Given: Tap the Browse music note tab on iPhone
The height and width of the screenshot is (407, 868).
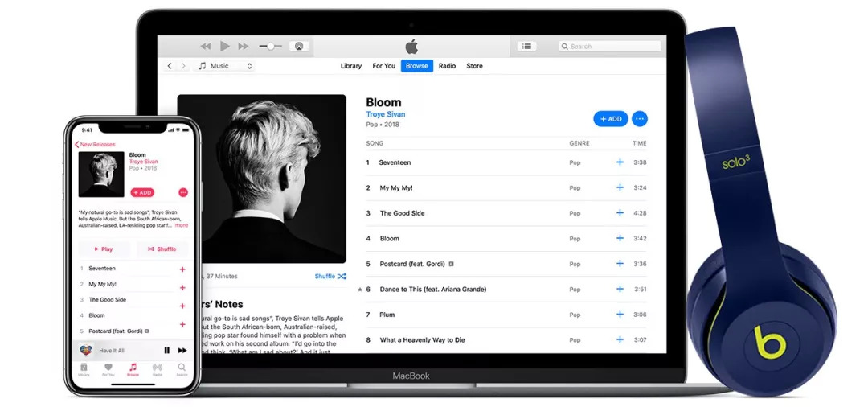Looking at the screenshot, I should [x=133, y=370].
